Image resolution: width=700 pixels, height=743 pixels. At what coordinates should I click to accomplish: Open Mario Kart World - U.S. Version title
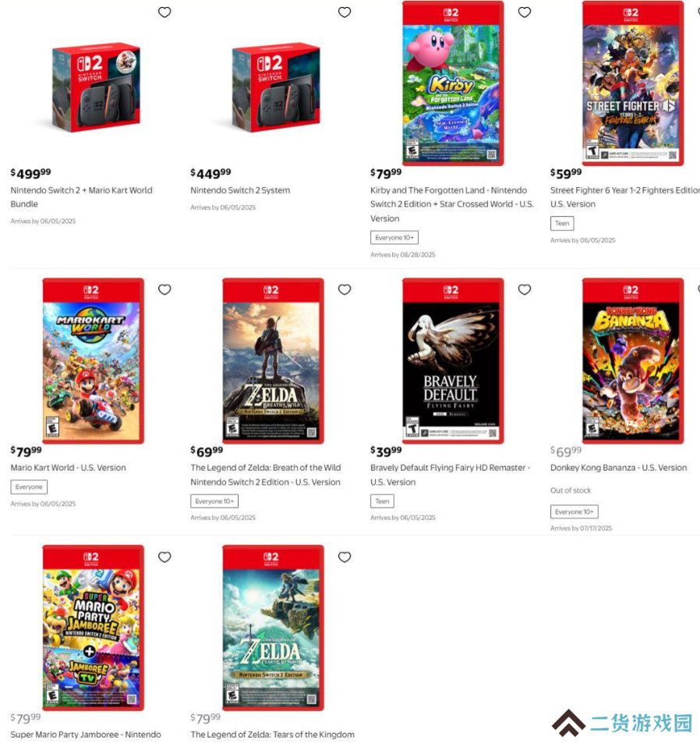click(68, 468)
